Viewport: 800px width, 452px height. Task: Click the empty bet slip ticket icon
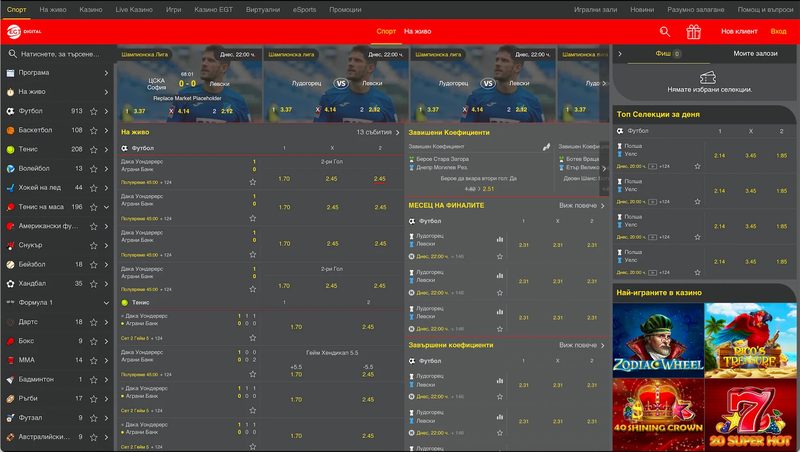pyautogui.click(x=708, y=78)
